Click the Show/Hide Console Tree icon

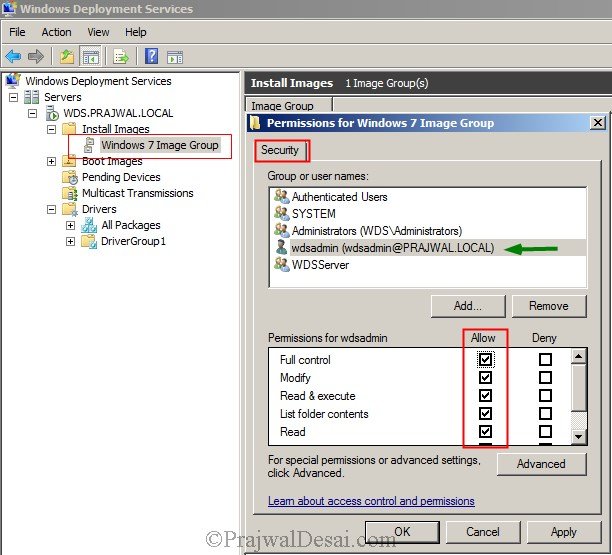(90, 56)
